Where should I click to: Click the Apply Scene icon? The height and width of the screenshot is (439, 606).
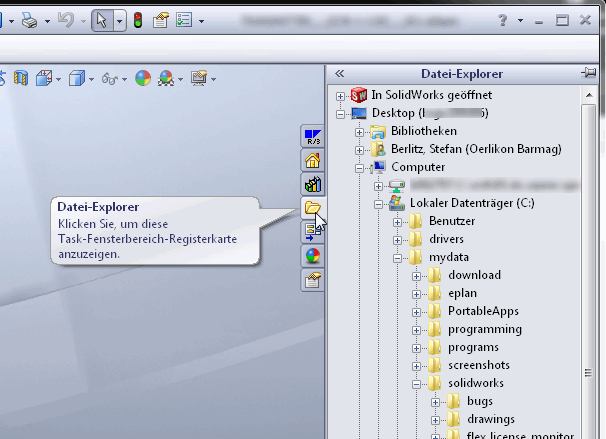pos(166,78)
